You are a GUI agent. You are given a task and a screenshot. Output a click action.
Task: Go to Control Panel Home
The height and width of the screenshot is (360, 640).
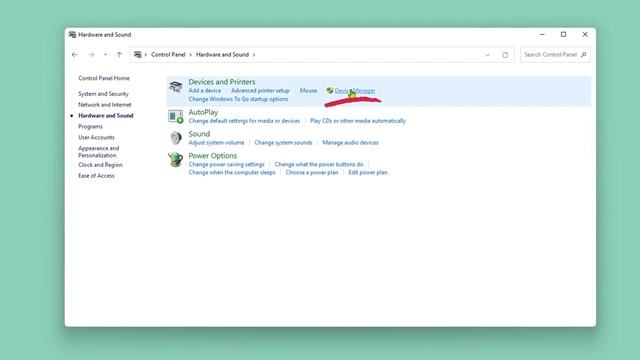(x=104, y=78)
